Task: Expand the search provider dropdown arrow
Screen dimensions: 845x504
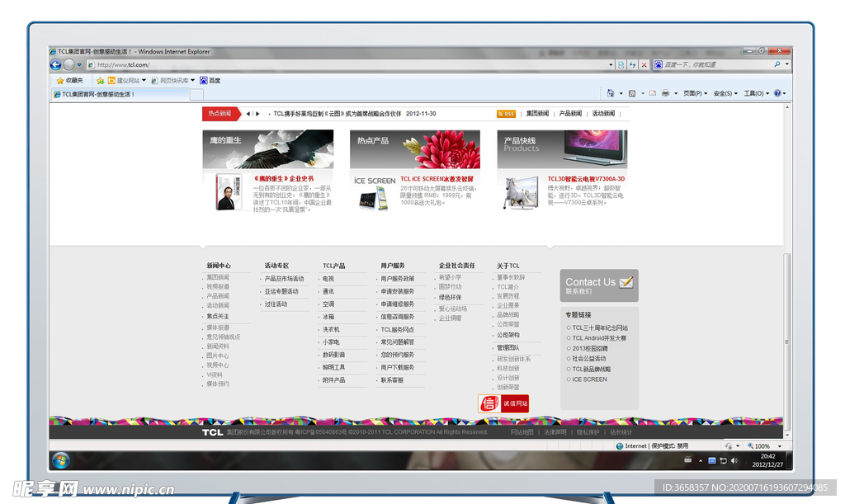Action: pos(786,64)
